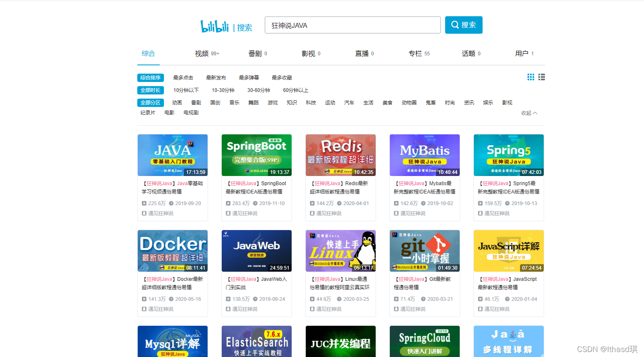Filter by 10分钟以下 duration
This screenshot has height=357, width=644.
[186, 90]
